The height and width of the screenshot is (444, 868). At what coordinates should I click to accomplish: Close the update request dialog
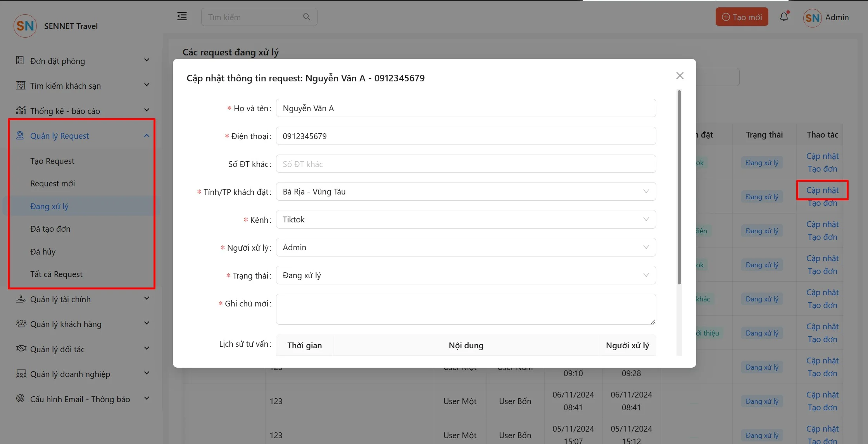click(x=680, y=76)
